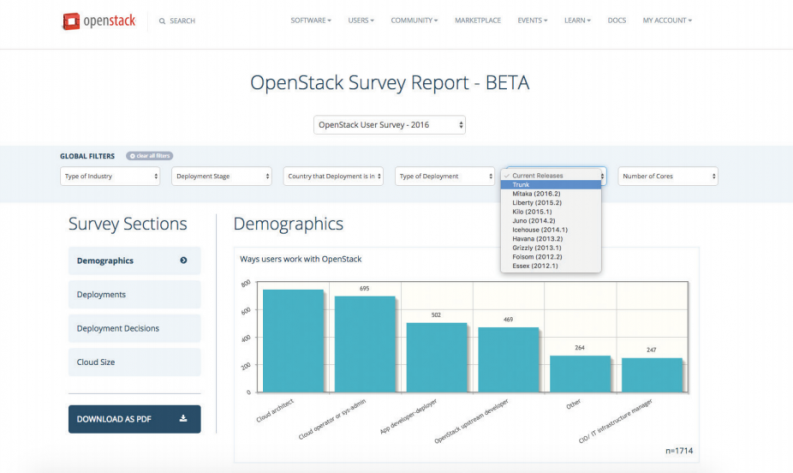Select the Cloud Size section

[x=135, y=362]
